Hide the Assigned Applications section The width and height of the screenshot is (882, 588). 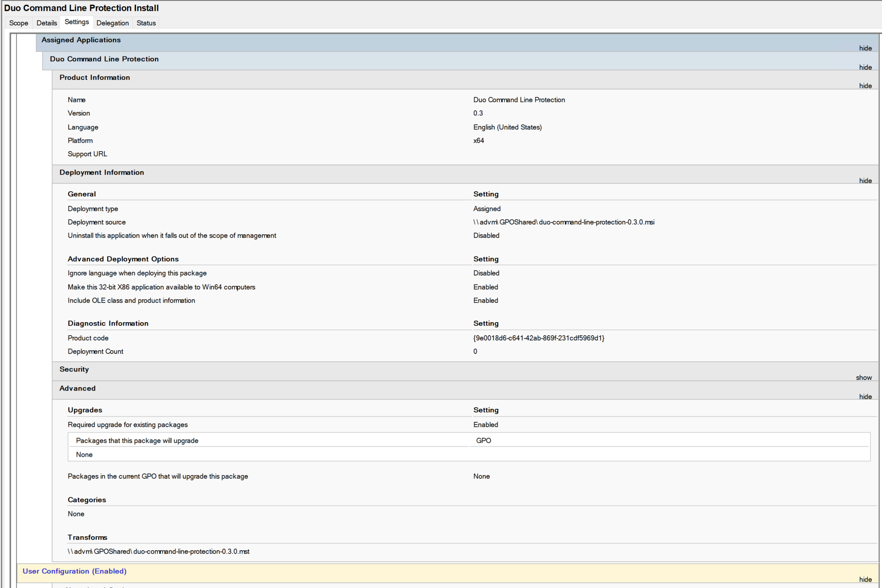865,48
